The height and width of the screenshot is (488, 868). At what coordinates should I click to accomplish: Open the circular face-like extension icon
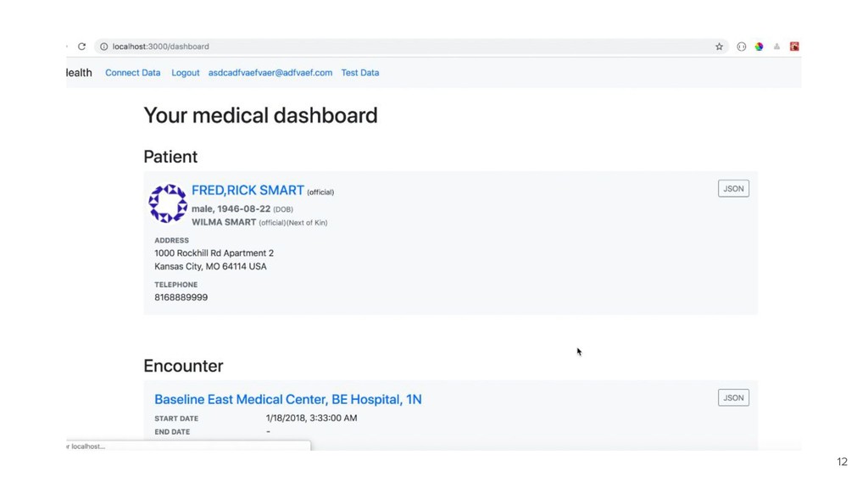tap(741, 47)
